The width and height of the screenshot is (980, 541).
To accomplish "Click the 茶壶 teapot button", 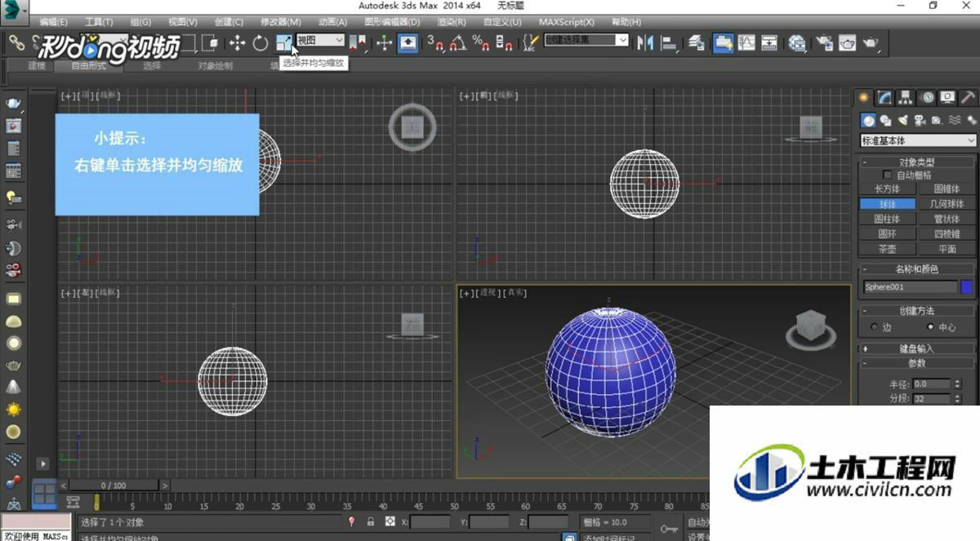I will click(x=887, y=249).
